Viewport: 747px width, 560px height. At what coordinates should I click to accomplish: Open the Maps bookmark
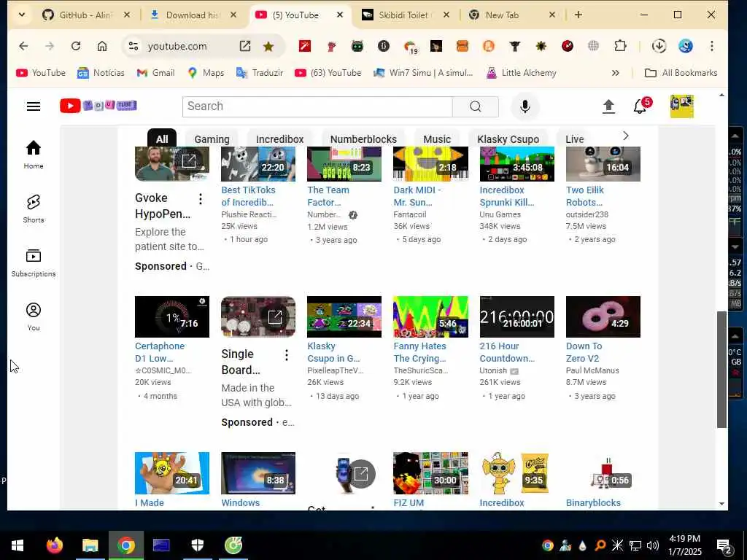click(x=206, y=73)
